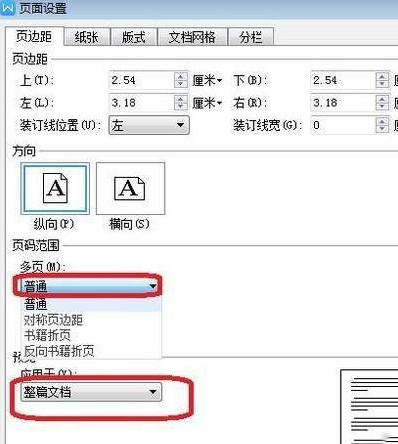Image resolution: width=398 pixels, height=444 pixels.
Task: Decrease the 上(T) margin with the down arrow
Action: click(x=181, y=84)
